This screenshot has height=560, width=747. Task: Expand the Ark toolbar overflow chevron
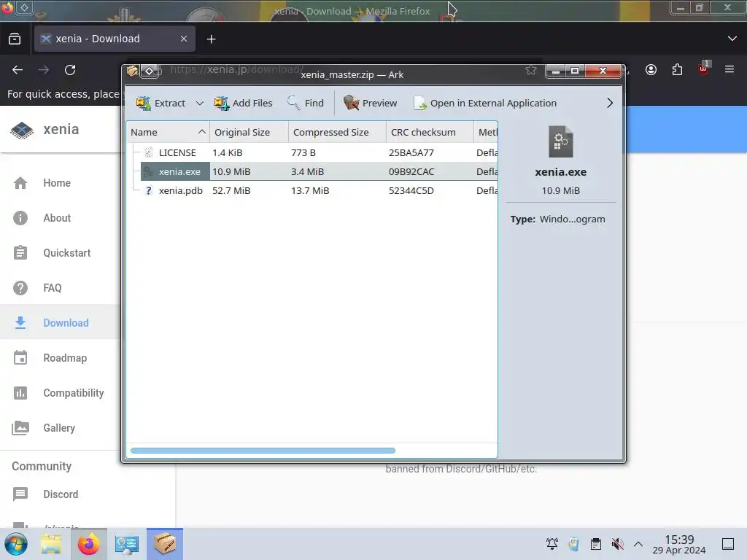[x=609, y=103]
